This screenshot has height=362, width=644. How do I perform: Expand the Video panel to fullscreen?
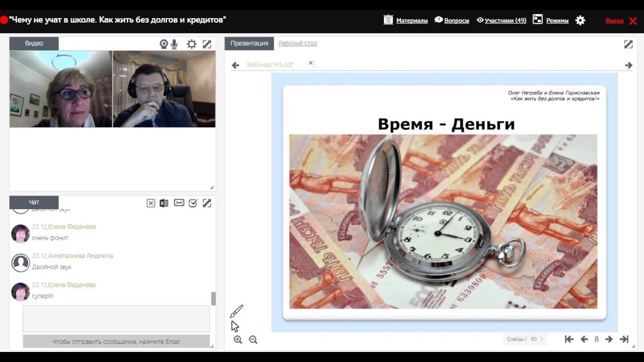(x=207, y=44)
